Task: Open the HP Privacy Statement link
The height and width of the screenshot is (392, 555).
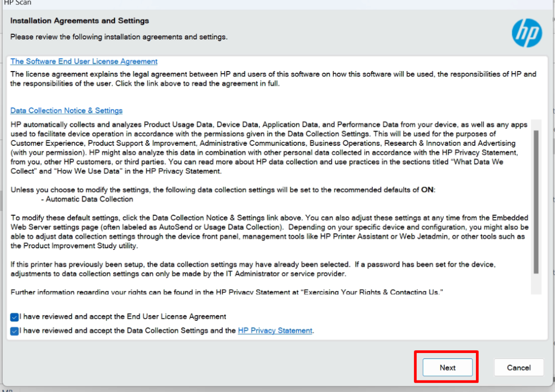Action: click(275, 330)
